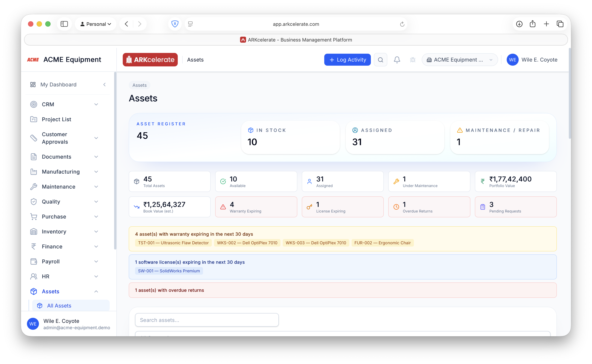Click the HR people icon
592x364 pixels.
(34, 276)
